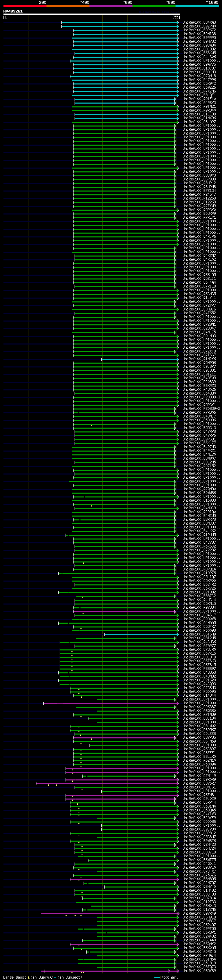Select hit UniRef100_C5KML5
The height and width of the screenshot is (980, 222).
point(199,604)
